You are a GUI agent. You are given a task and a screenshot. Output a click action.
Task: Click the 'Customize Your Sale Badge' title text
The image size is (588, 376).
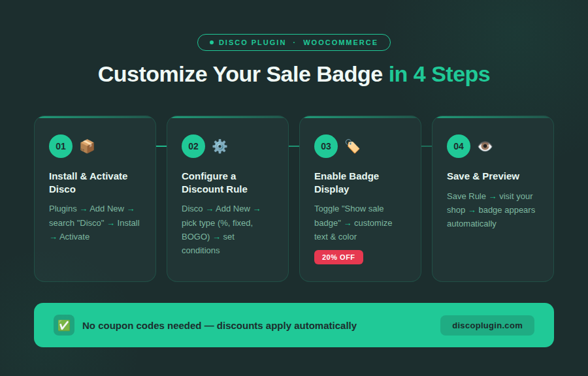click(x=240, y=74)
